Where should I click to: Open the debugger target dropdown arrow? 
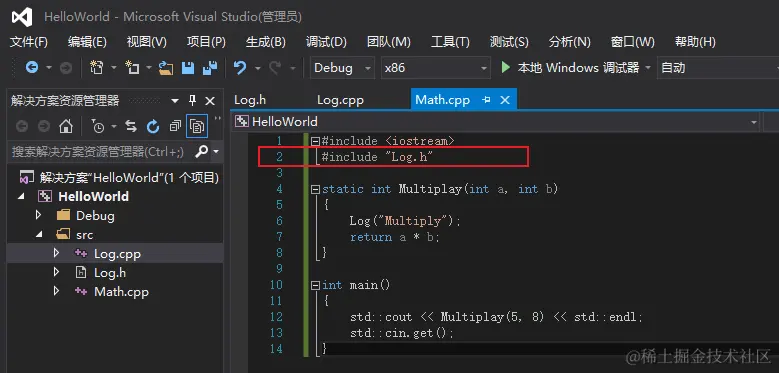[648, 68]
